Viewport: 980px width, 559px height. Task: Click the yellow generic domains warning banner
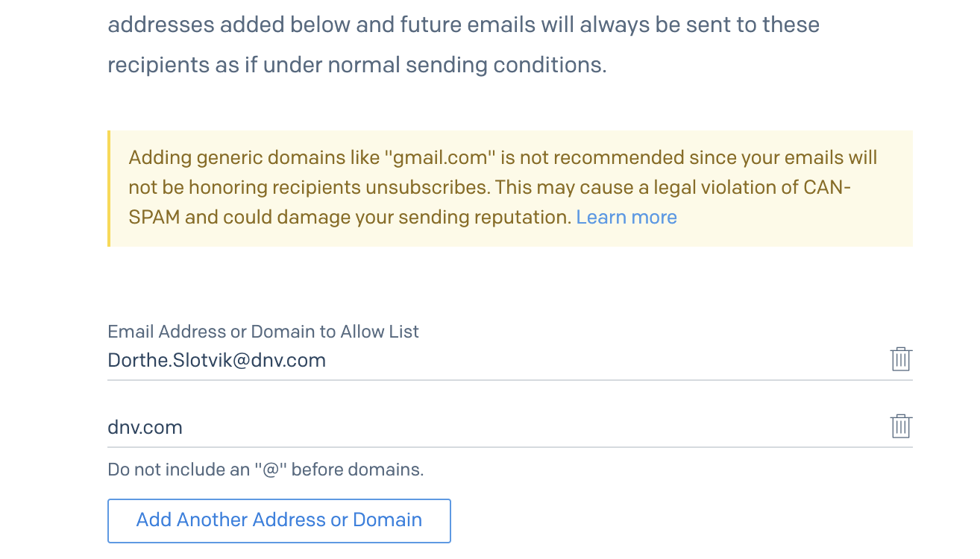coord(510,189)
